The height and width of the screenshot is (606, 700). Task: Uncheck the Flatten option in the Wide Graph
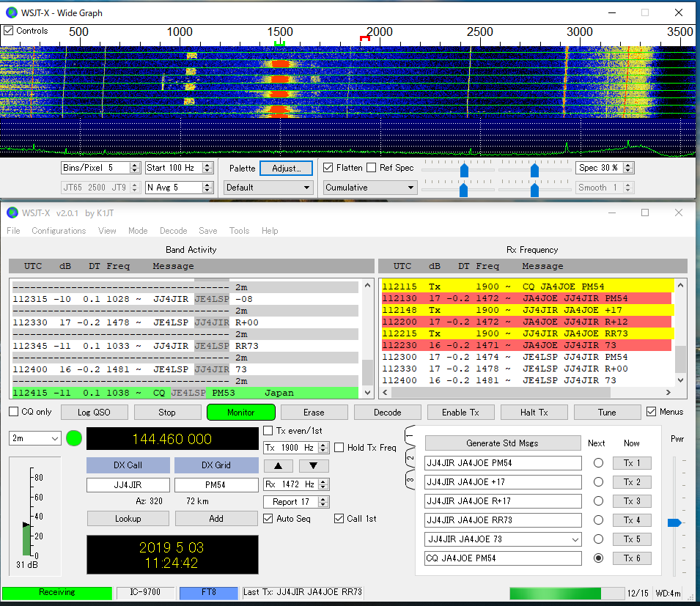(328, 167)
